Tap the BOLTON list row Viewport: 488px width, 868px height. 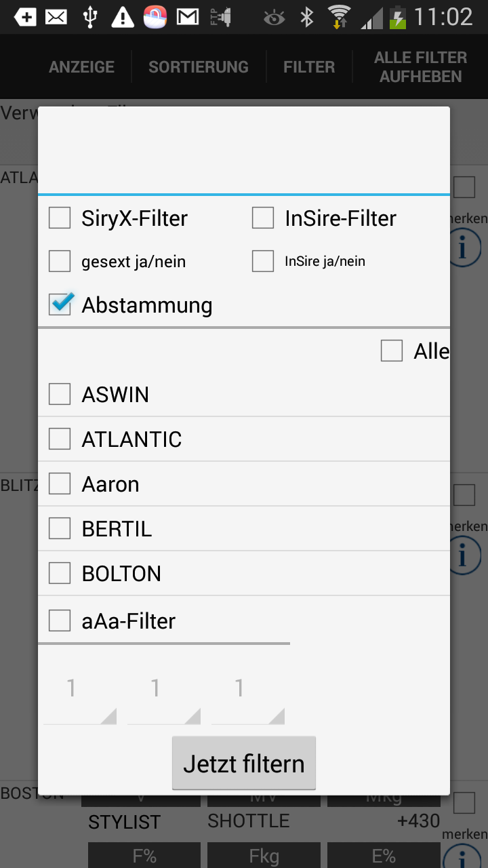point(244,574)
